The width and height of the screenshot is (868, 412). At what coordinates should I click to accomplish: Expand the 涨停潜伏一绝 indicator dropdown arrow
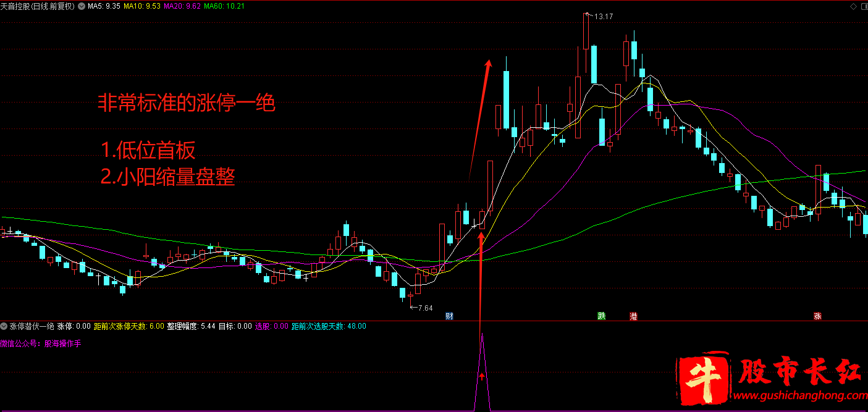[4, 326]
